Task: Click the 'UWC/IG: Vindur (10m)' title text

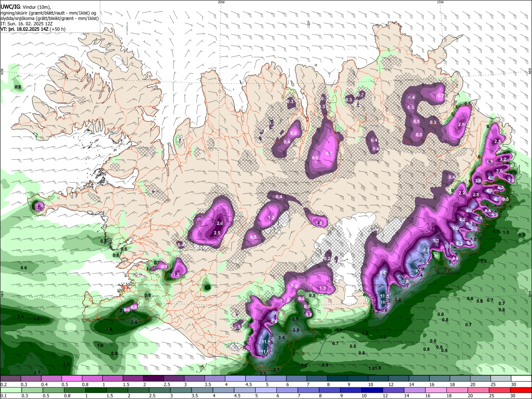Action: (25, 7)
